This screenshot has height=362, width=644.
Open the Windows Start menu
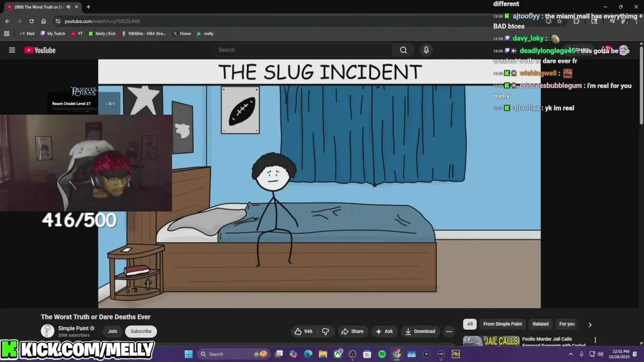point(188,354)
